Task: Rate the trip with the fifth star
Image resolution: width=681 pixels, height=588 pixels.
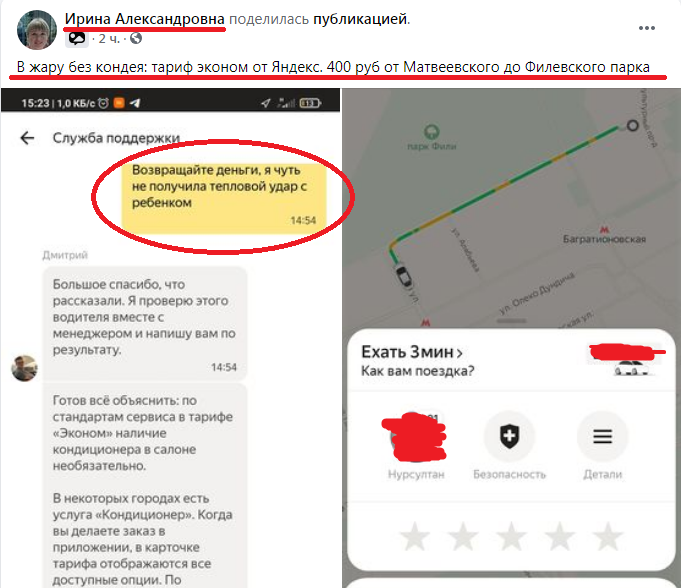Action: (x=608, y=536)
